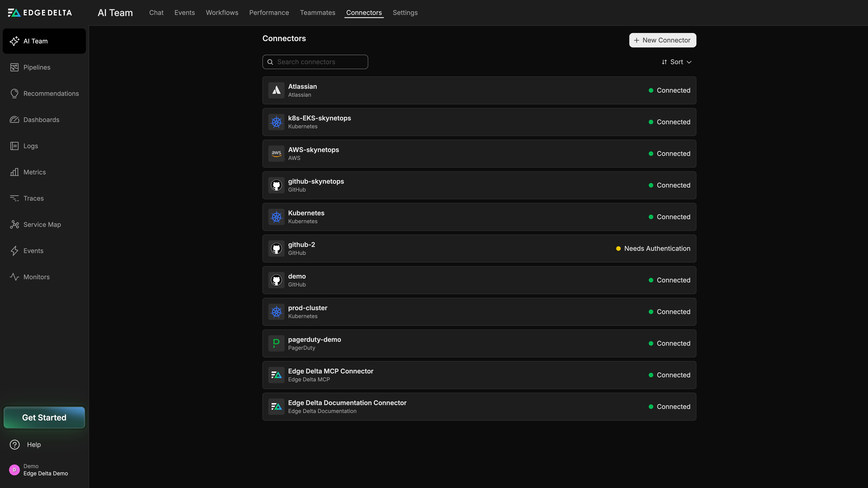Click the pagerduty-demo PagerDuty icon
The width and height of the screenshot is (868, 488).
click(x=276, y=344)
